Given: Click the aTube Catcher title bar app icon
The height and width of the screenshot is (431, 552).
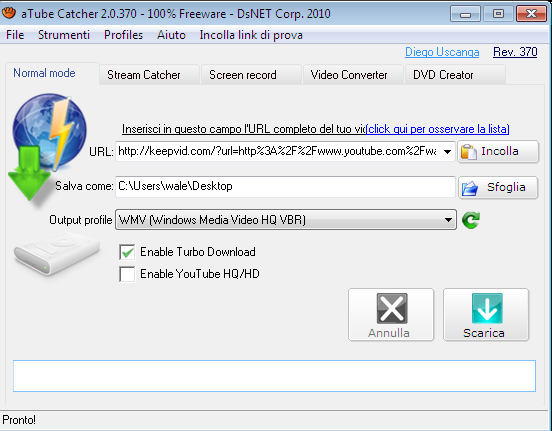Looking at the screenshot, I should point(9,13).
